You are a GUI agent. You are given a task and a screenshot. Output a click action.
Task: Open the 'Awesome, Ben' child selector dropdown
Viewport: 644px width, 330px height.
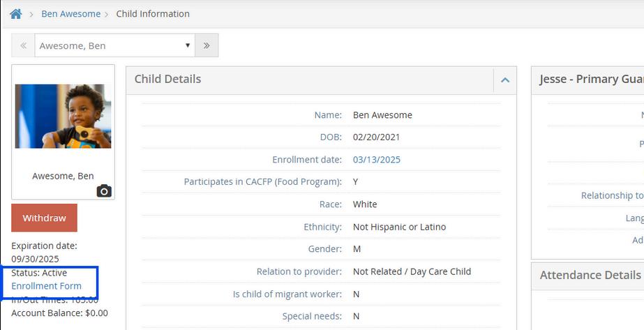115,45
